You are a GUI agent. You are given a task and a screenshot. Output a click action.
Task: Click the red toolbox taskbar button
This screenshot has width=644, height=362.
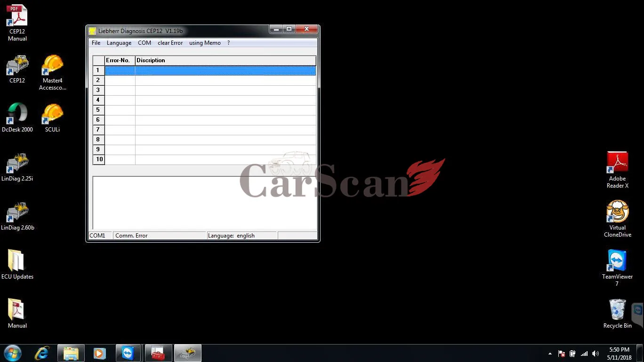[x=158, y=353]
